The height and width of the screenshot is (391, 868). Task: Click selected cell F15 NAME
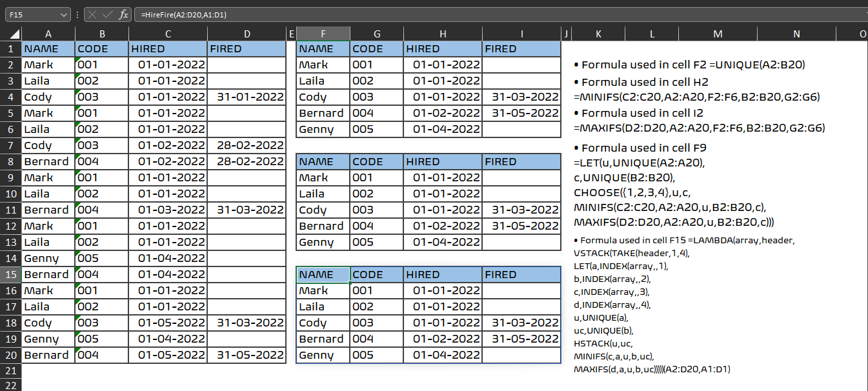pos(323,274)
